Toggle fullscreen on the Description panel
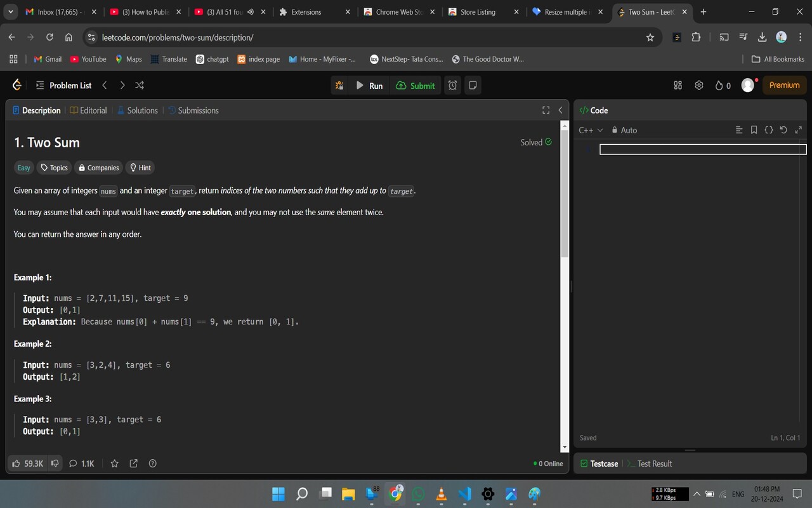 click(546, 110)
